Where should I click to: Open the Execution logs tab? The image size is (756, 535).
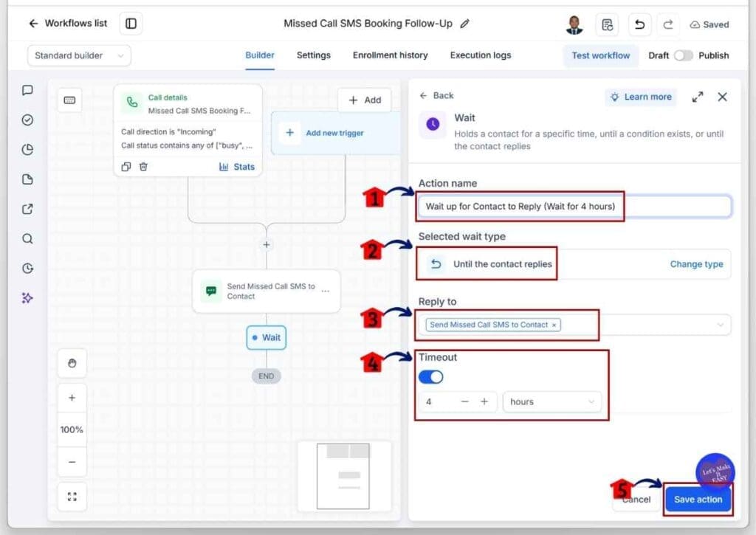[480, 55]
